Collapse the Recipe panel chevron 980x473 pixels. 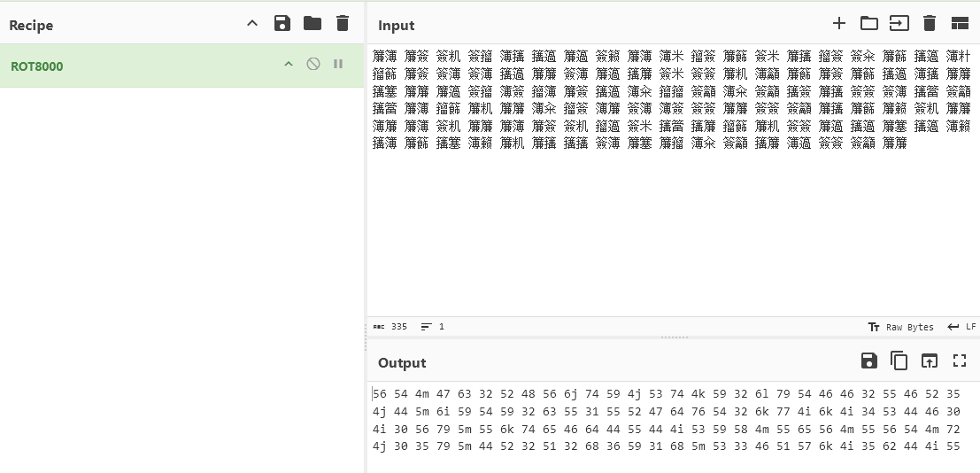[252, 24]
